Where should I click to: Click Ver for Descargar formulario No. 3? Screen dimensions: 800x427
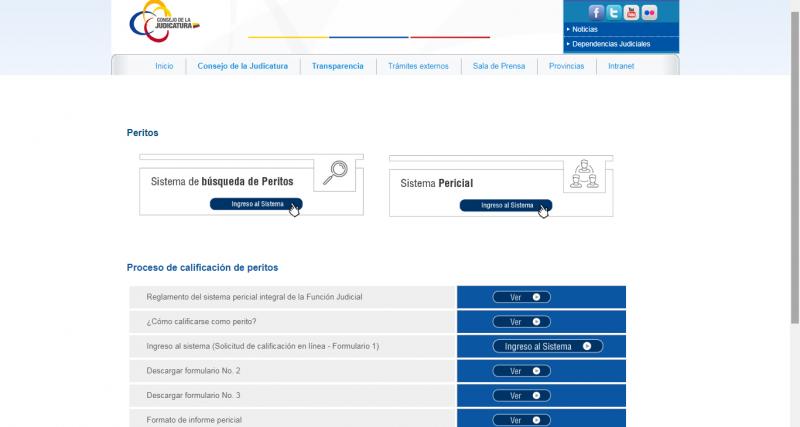[x=521, y=395]
